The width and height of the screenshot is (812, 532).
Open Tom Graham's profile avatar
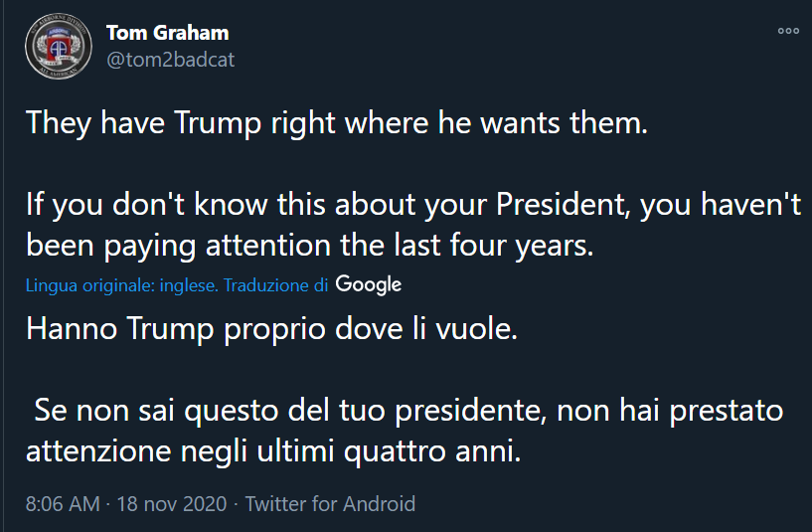[x=59, y=47]
